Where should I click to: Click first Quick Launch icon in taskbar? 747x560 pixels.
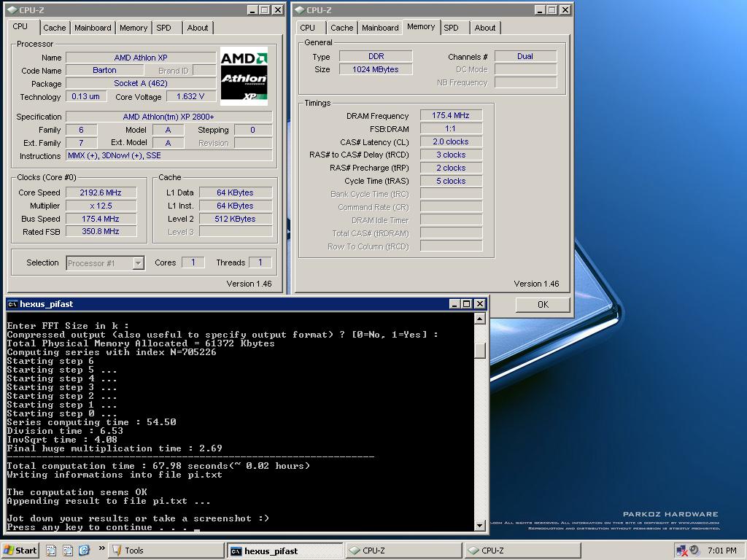tap(51, 551)
